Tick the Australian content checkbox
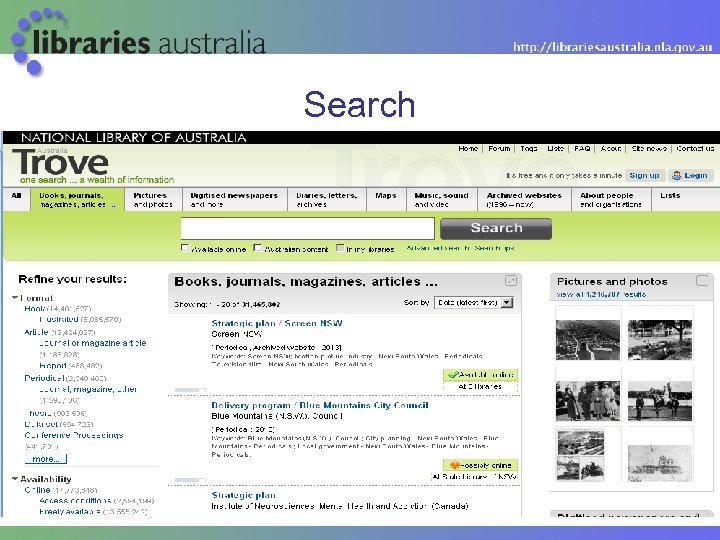720x540 pixels. click(258, 248)
